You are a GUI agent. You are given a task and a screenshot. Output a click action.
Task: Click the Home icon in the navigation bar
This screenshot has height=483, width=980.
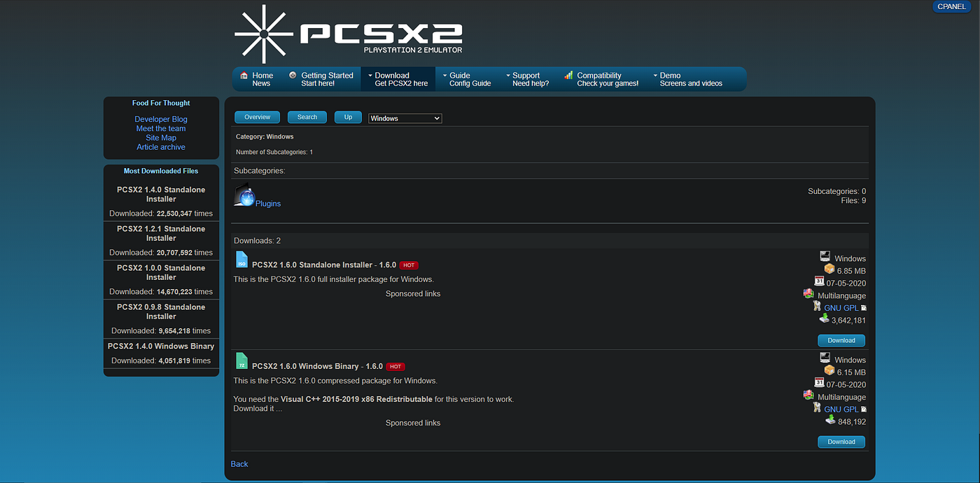244,75
